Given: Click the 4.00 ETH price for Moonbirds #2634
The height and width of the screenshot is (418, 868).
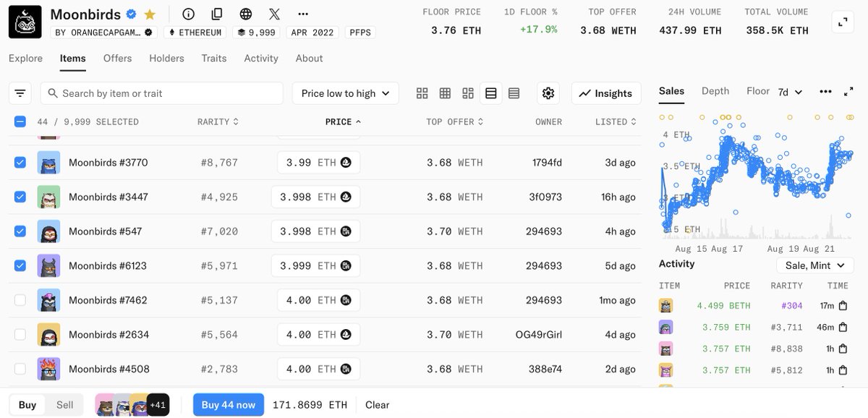Looking at the screenshot, I should tap(319, 335).
